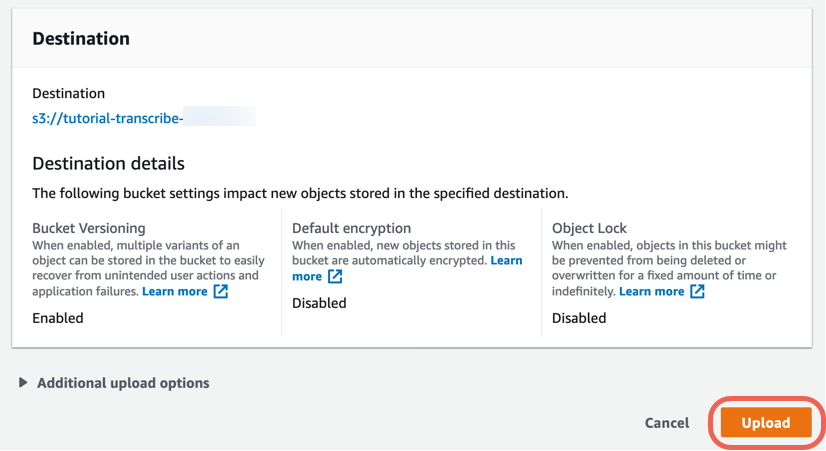Click the Disabled status under Default encryption

click(x=319, y=303)
